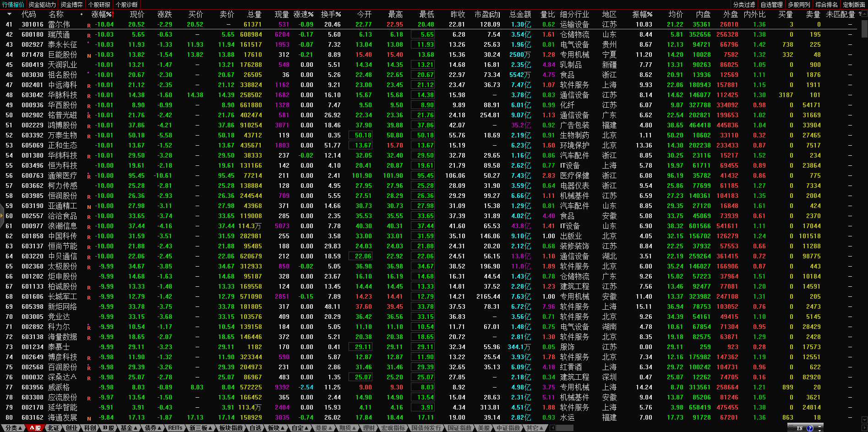This screenshot has height=432, width=868.
Task: Click the R marker beside 雷尔伟
Action: pyautogui.click(x=89, y=25)
